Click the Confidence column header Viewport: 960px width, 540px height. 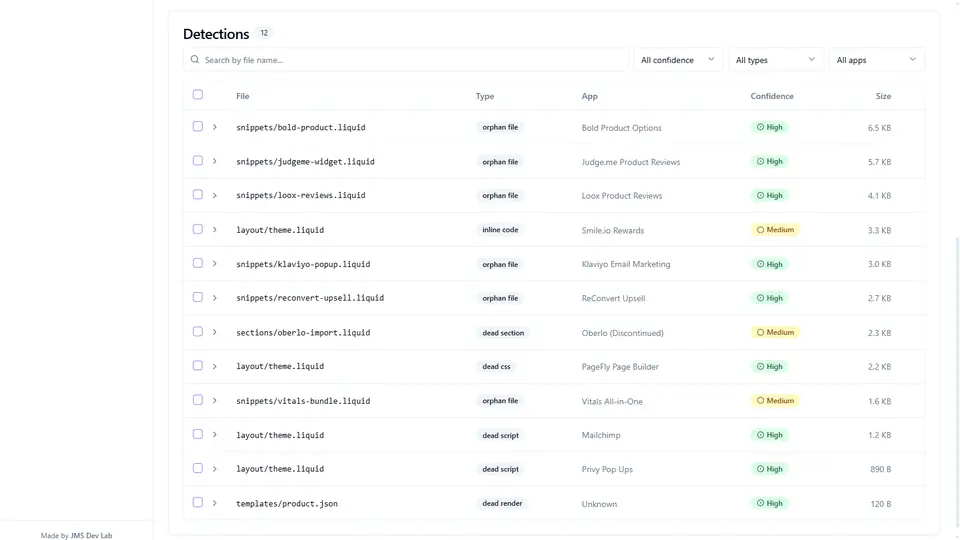click(772, 96)
